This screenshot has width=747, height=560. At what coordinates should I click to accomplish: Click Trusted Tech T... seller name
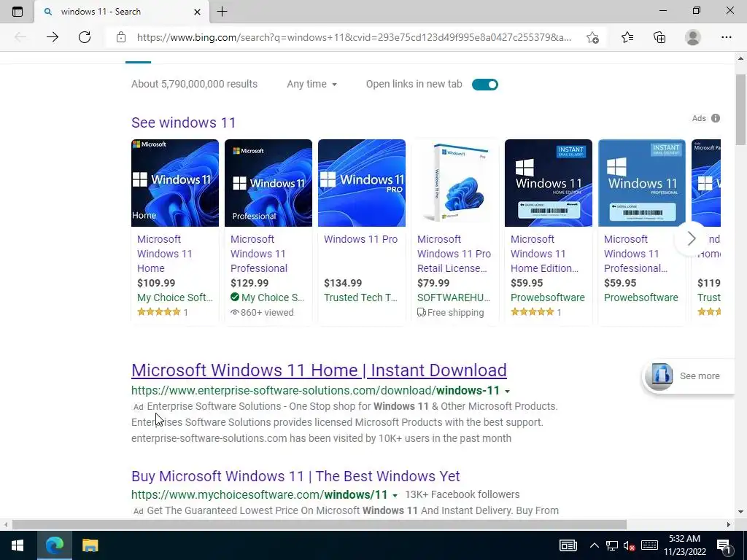pyautogui.click(x=360, y=297)
